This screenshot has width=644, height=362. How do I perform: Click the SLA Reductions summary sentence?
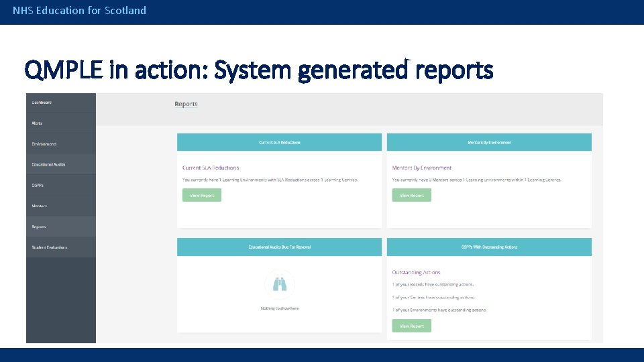(x=270, y=180)
